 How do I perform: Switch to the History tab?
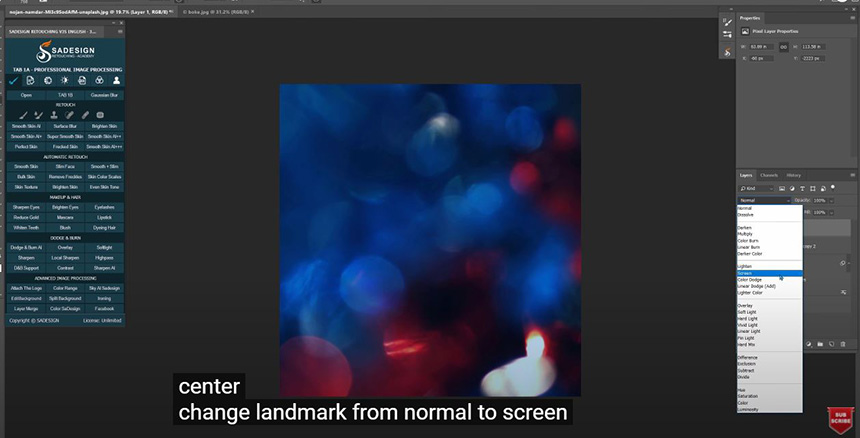tap(794, 175)
